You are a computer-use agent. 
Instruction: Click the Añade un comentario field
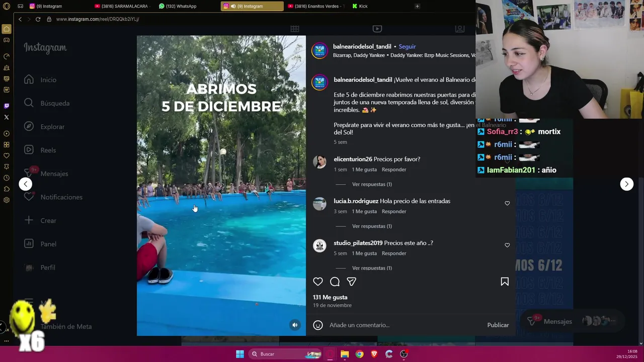405,325
